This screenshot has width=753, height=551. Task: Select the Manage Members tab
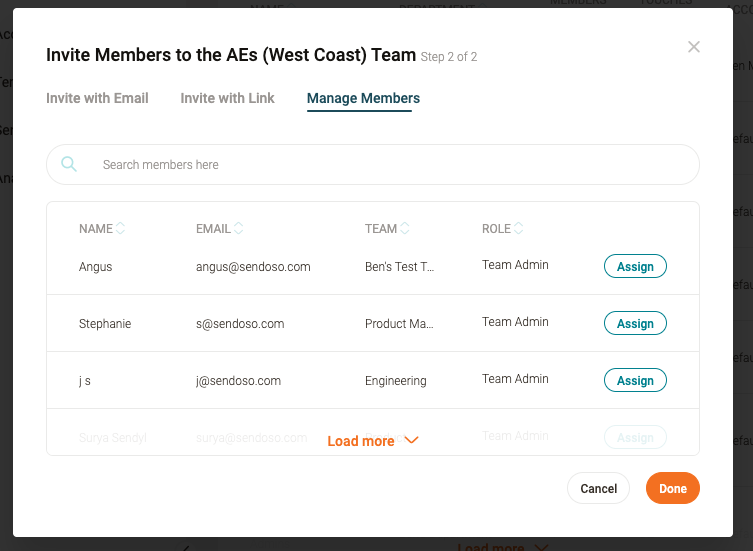(363, 98)
